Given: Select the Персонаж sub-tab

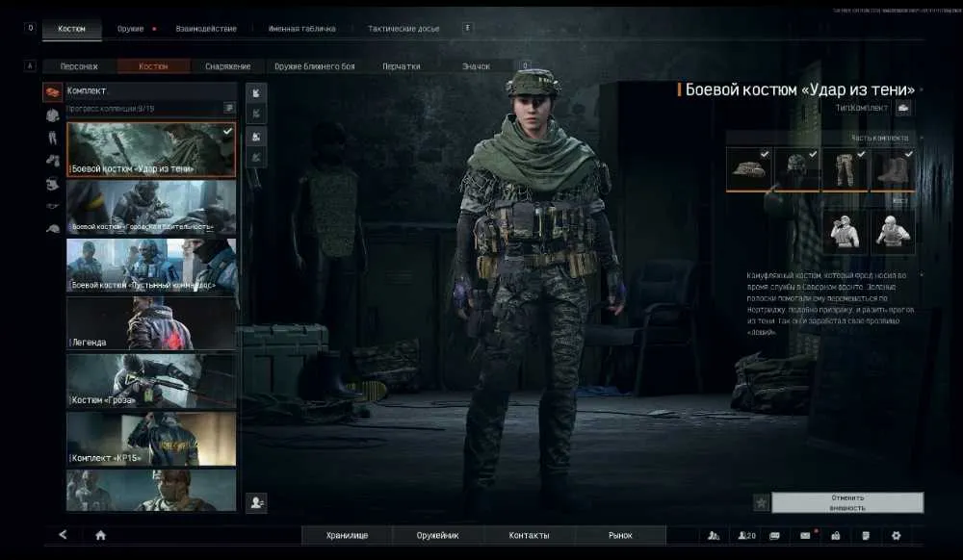Looking at the screenshot, I should click(x=79, y=66).
